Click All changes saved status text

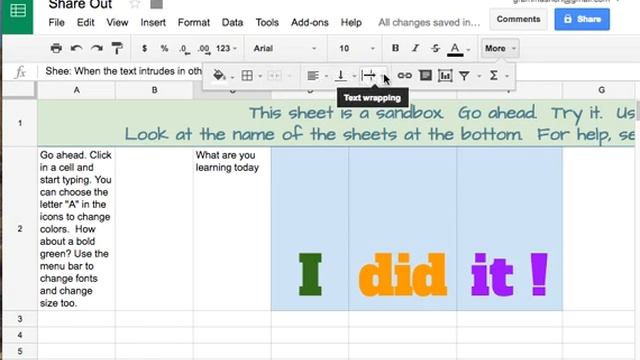point(429,22)
